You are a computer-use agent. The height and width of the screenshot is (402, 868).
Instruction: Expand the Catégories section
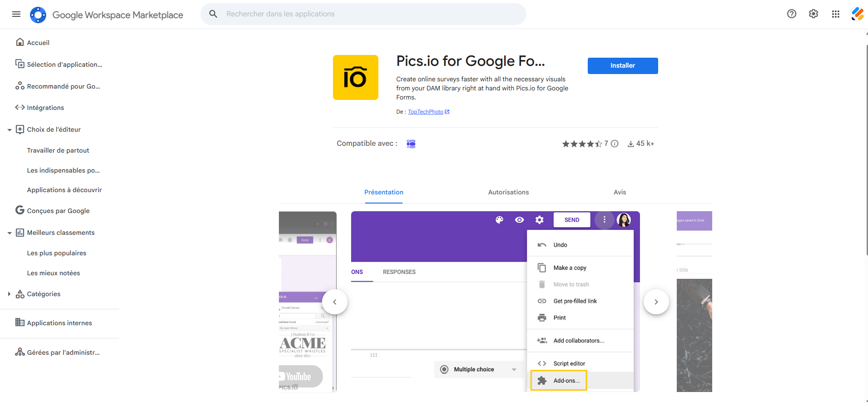tap(9, 294)
